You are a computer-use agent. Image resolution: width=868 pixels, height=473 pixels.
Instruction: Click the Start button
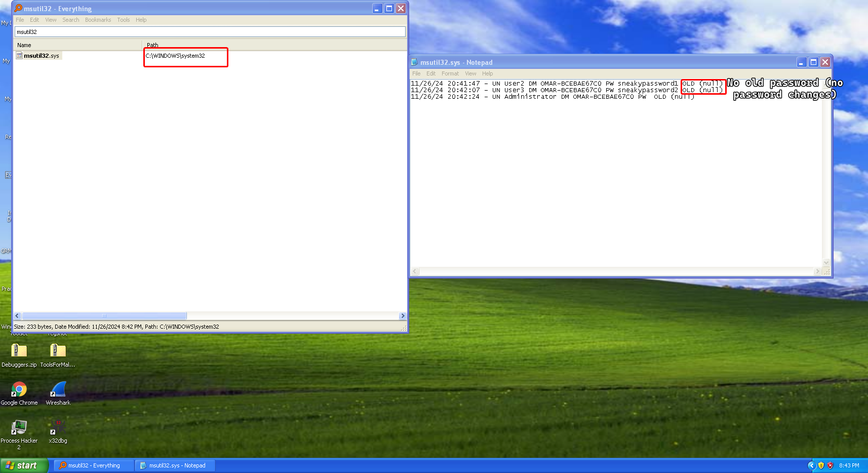point(24,465)
